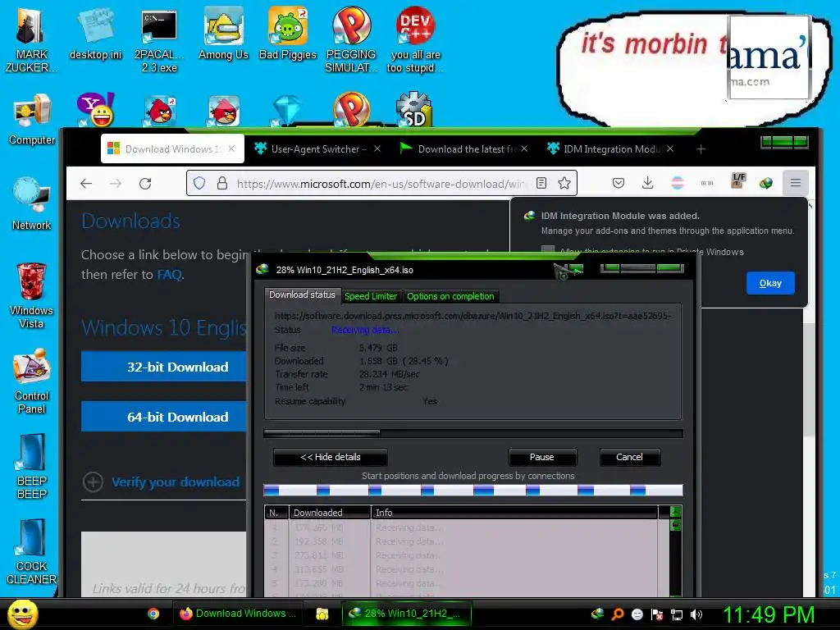The height and width of the screenshot is (630, 840).
Task: Select the BEEP BEEP desktop icon
Action: [x=32, y=466]
